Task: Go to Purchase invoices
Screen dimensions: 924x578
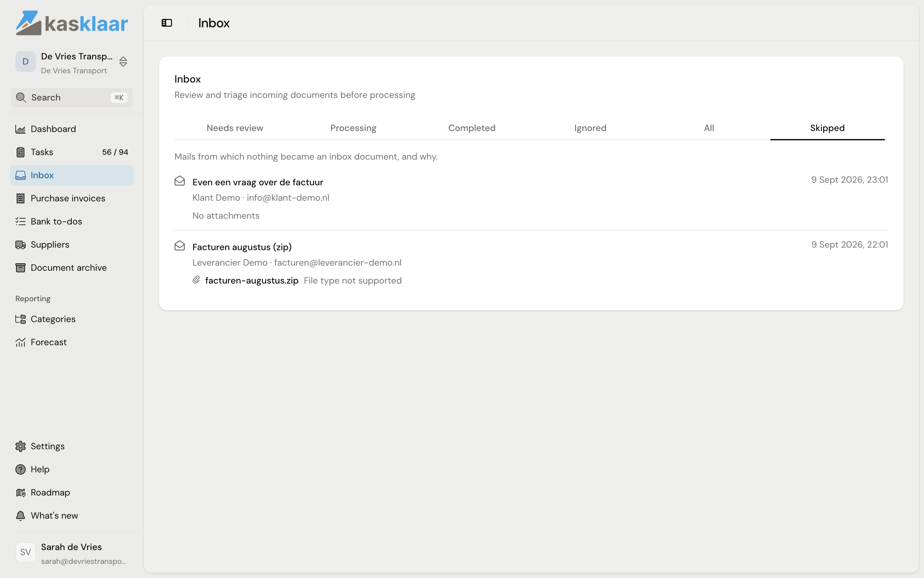Action: click(x=72, y=198)
